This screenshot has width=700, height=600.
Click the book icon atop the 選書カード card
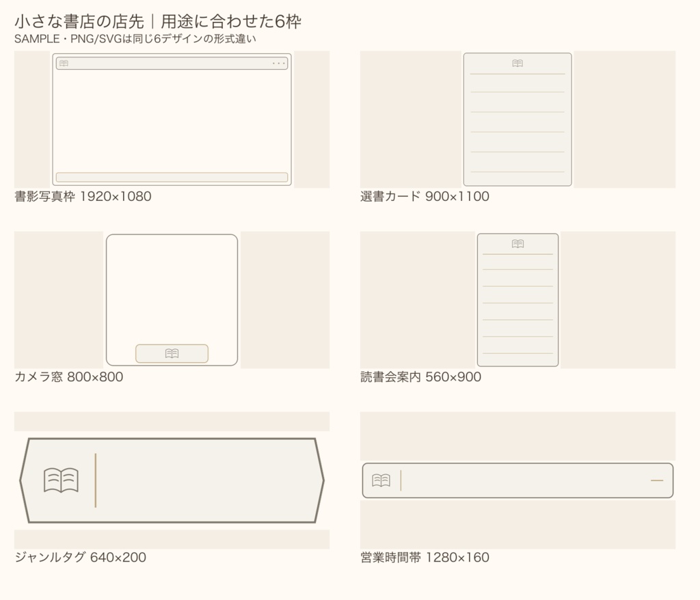[x=517, y=64]
